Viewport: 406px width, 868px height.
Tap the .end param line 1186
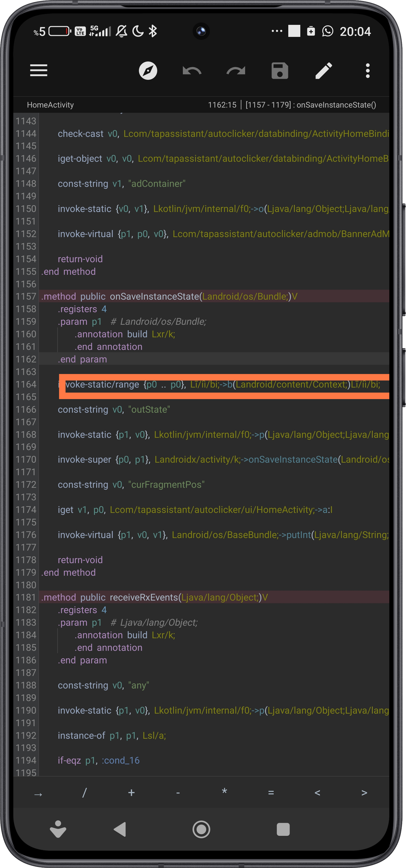(82, 660)
